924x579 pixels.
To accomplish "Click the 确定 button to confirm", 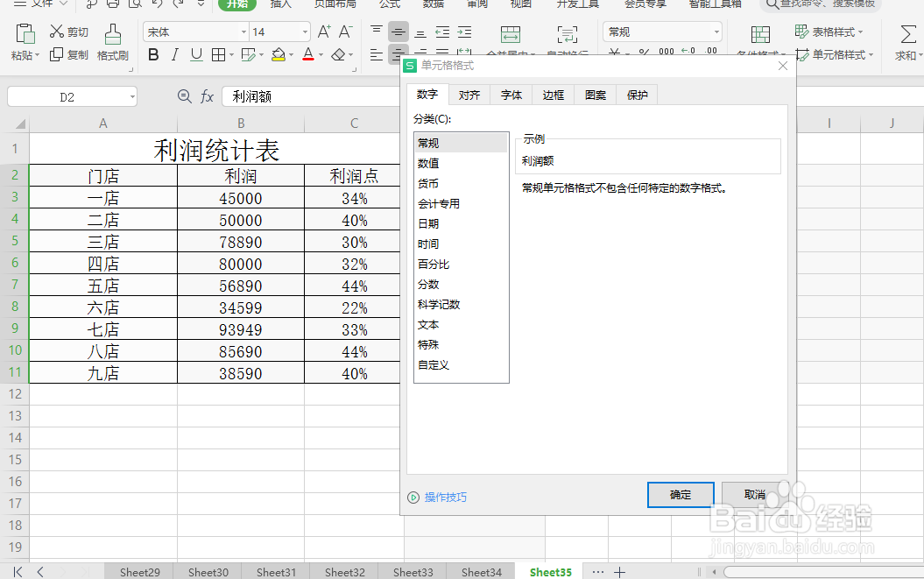I will point(681,494).
